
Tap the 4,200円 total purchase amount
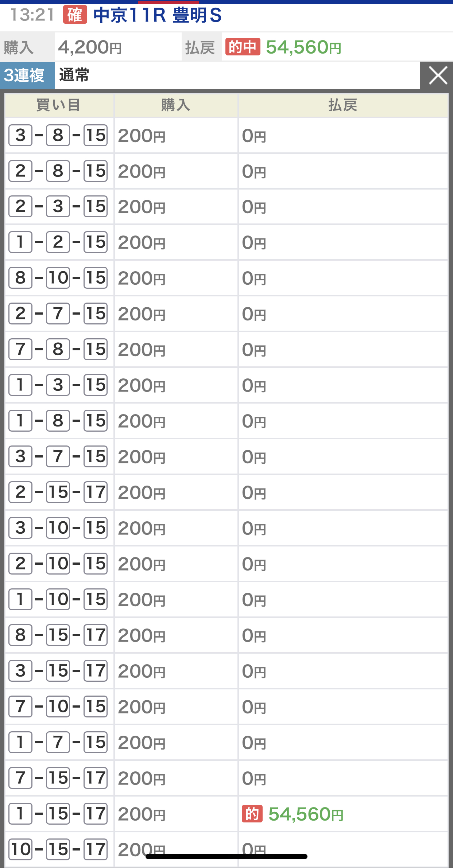pyautogui.click(x=90, y=47)
